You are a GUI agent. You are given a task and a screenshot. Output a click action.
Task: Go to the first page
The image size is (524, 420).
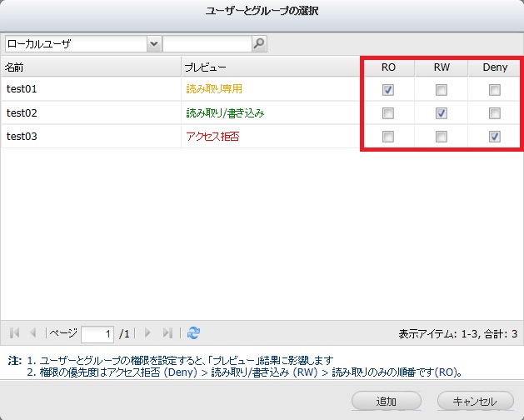[x=14, y=332]
